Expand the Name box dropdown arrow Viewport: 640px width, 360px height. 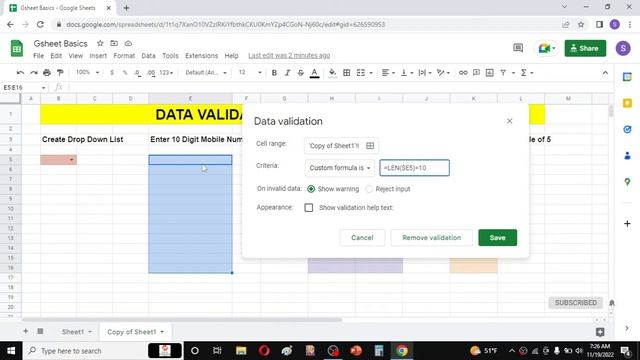(43, 88)
